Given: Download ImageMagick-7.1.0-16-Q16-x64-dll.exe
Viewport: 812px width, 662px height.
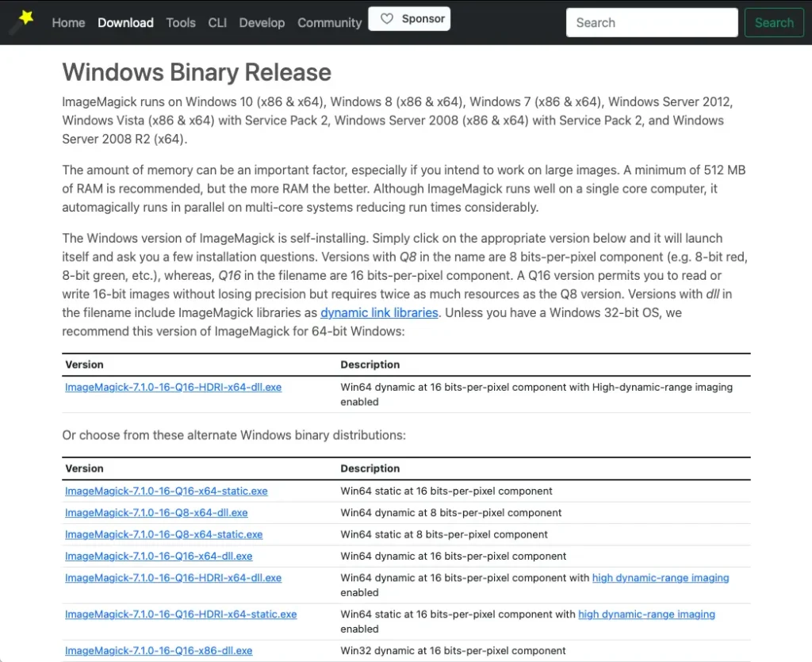Looking at the screenshot, I should click(x=159, y=556).
